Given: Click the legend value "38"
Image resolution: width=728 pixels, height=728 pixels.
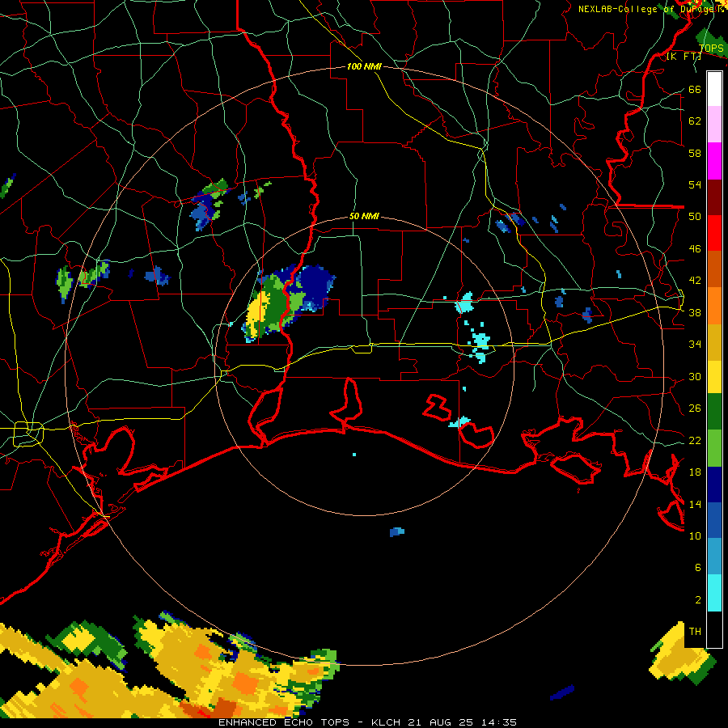Looking at the screenshot, I should pyautogui.click(x=695, y=313).
